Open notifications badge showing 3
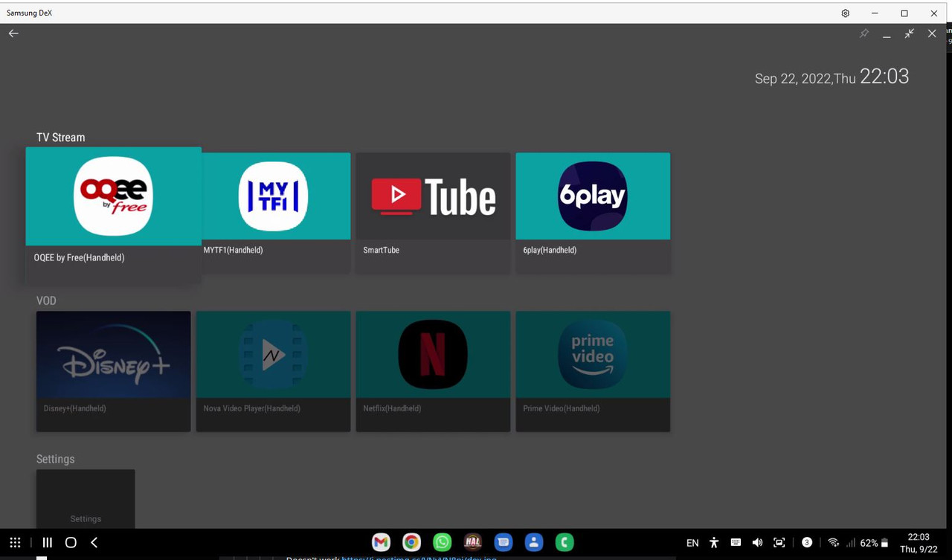Image resolution: width=952 pixels, height=560 pixels. click(807, 542)
